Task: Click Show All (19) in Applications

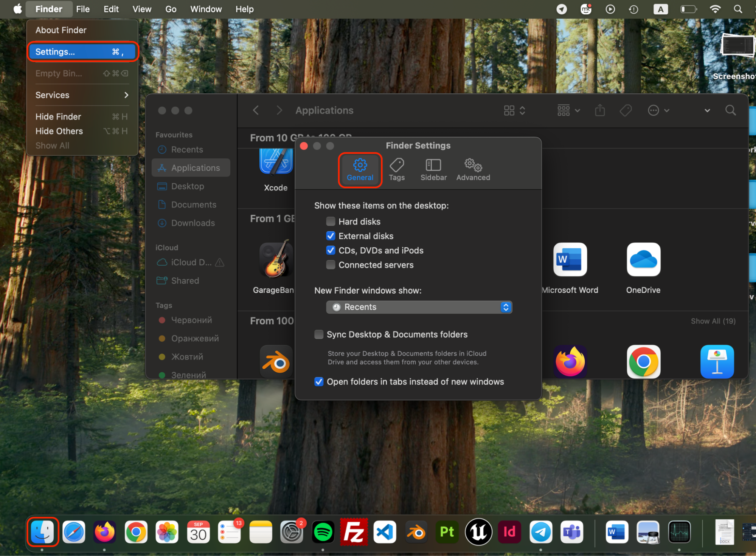Action: [x=713, y=321]
